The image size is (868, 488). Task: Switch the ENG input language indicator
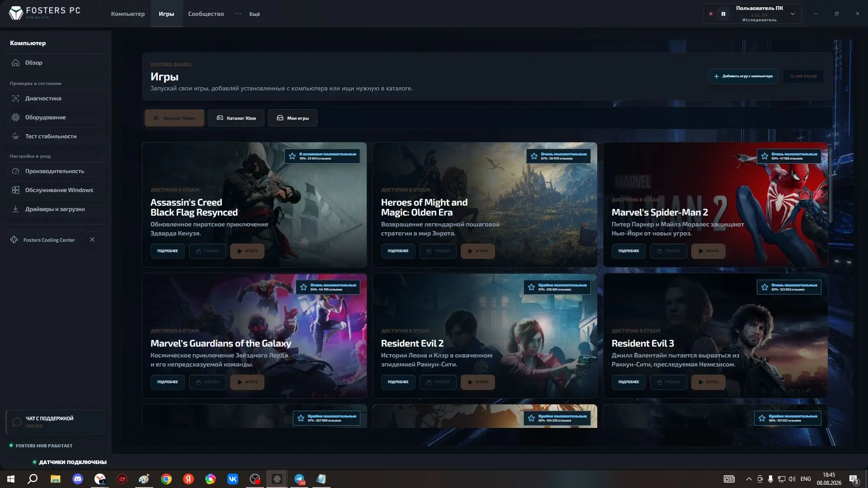point(806,479)
